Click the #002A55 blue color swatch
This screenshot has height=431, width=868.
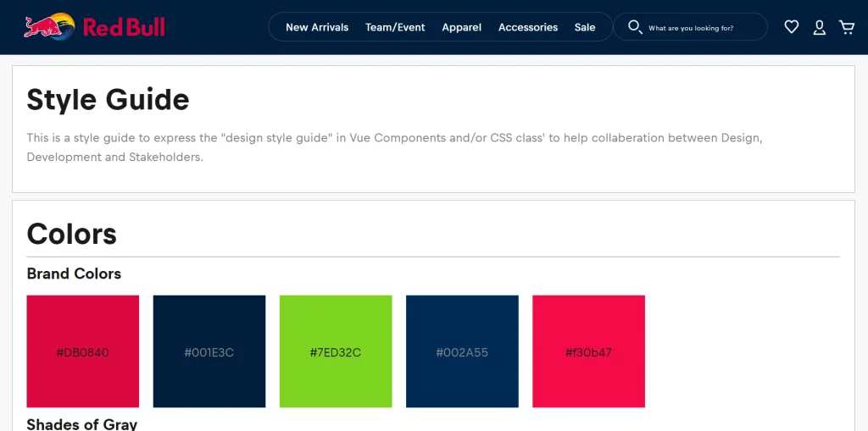(462, 351)
